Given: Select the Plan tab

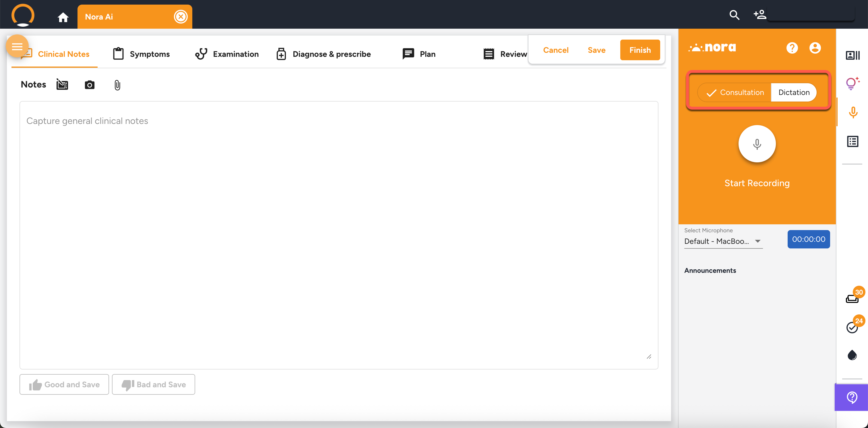Looking at the screenshot, I should pos(419,54).
